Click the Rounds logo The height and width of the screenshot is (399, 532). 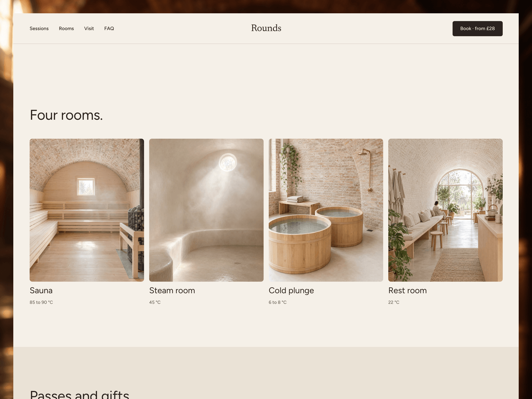click(266, 28)
